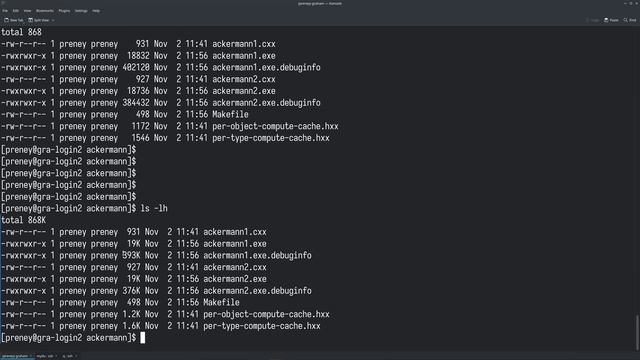Click the 'ls -lh' command text
640x360 pixels.
point(154,209)
